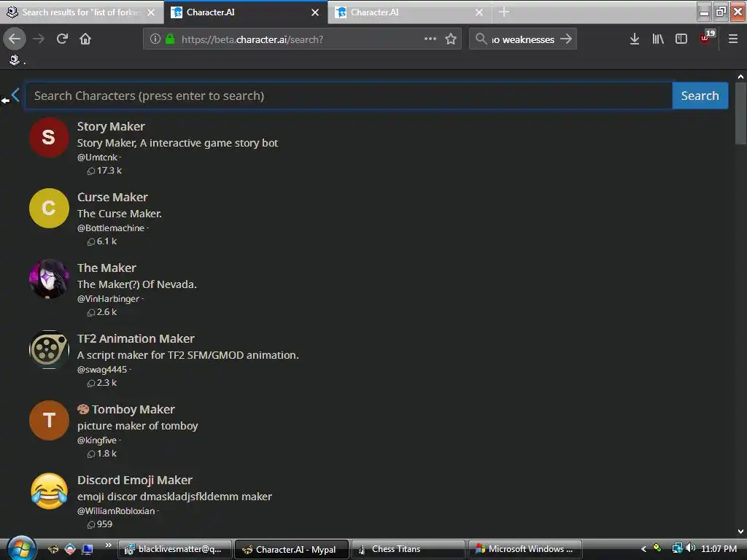The height and width of the screenshot is (560, 747).
Task: Open the Story Maker character title
Action: tap(111, 126)
